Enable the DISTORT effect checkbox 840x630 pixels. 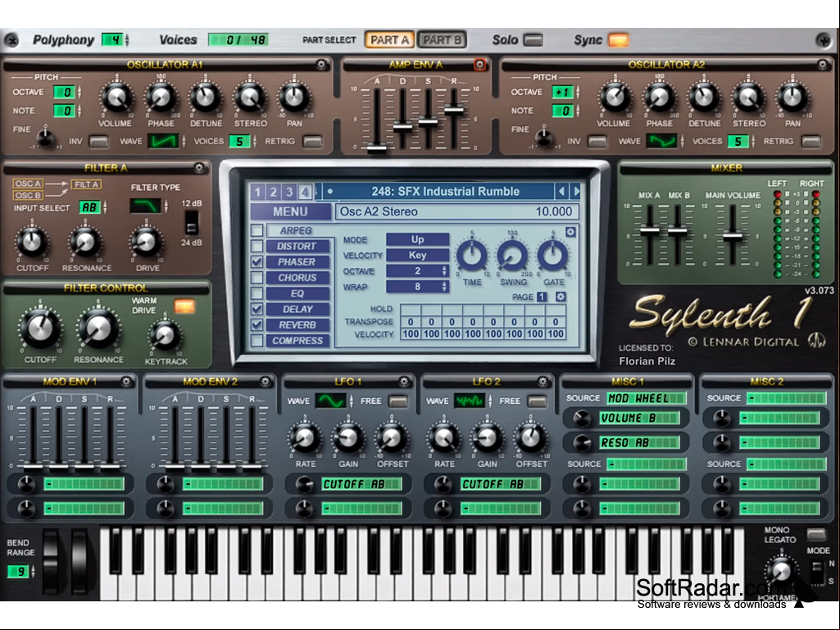(x=257, y=246)
